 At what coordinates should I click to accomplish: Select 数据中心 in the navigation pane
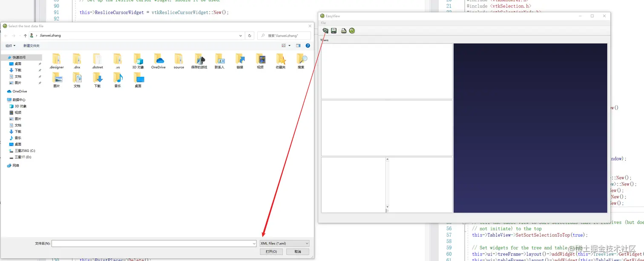click(19, 100)
